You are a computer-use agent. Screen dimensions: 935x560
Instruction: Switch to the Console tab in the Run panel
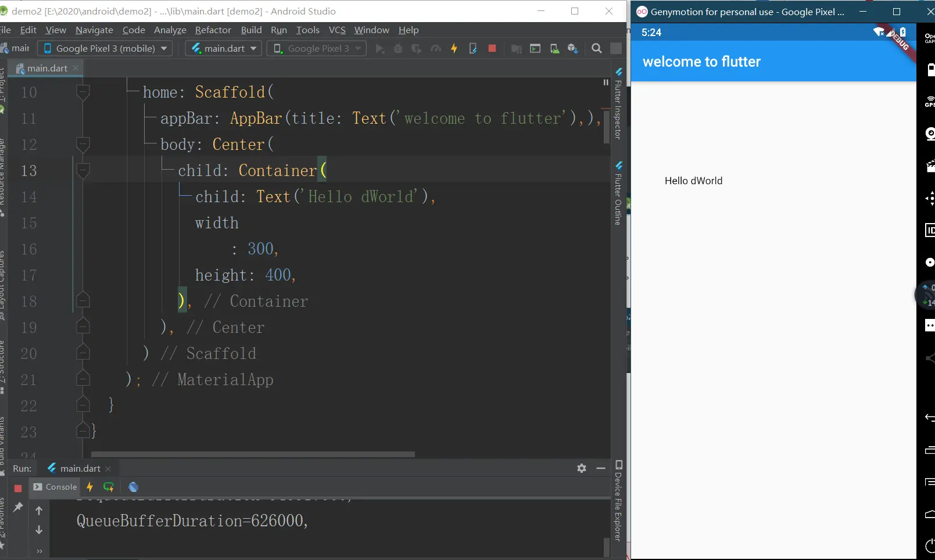click(55, 487)
